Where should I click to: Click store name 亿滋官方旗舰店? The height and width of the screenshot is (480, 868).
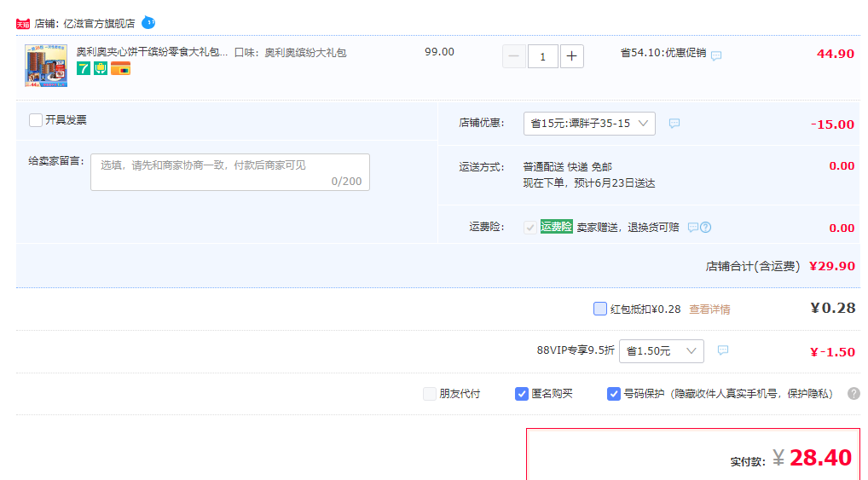tap(99, 24)
